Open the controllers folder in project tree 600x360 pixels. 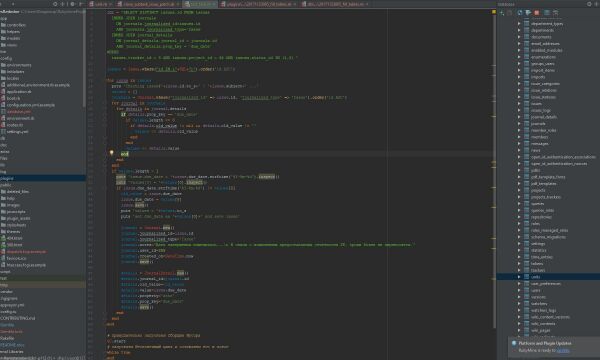(16, 25)
